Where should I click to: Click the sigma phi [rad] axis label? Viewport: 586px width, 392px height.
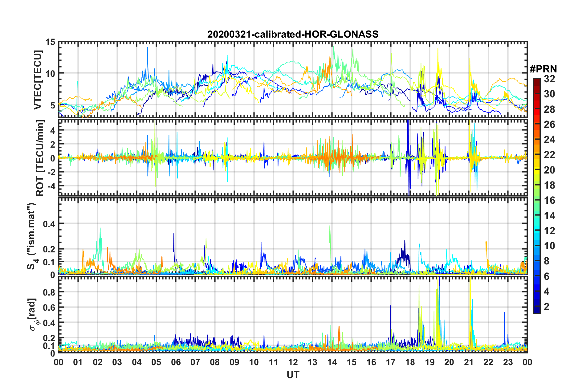[33, 314]
